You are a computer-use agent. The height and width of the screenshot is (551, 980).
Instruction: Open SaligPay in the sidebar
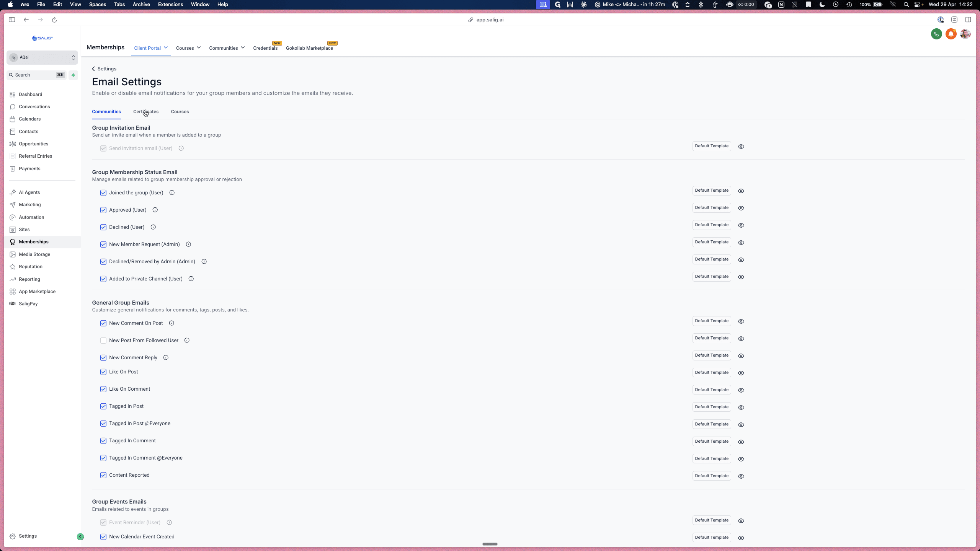(x=28, y=303)
